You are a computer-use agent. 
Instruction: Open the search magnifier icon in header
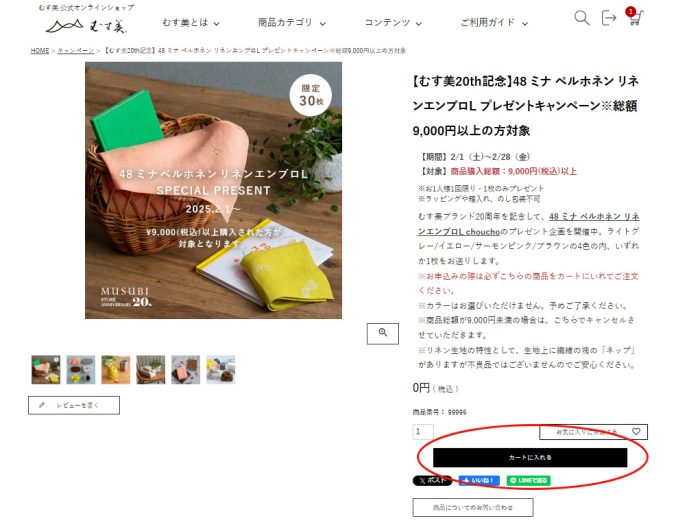581,18
